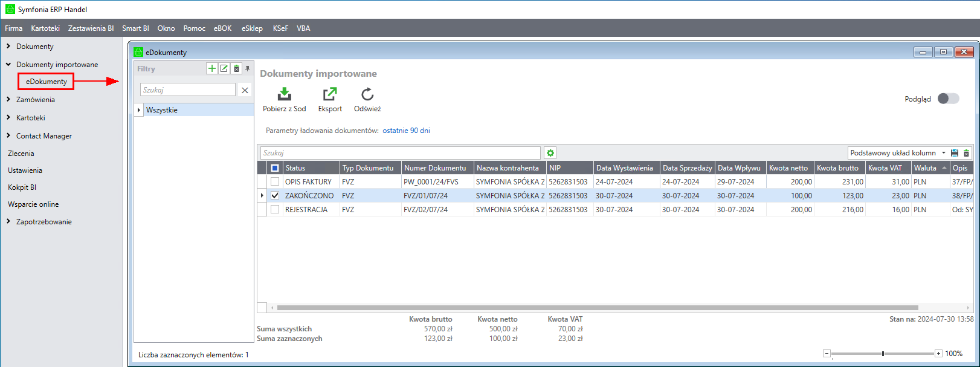Maximize the eDokumenty window
Image resolution: width=980 pixels, height=367 pixels.
(943, 52)
